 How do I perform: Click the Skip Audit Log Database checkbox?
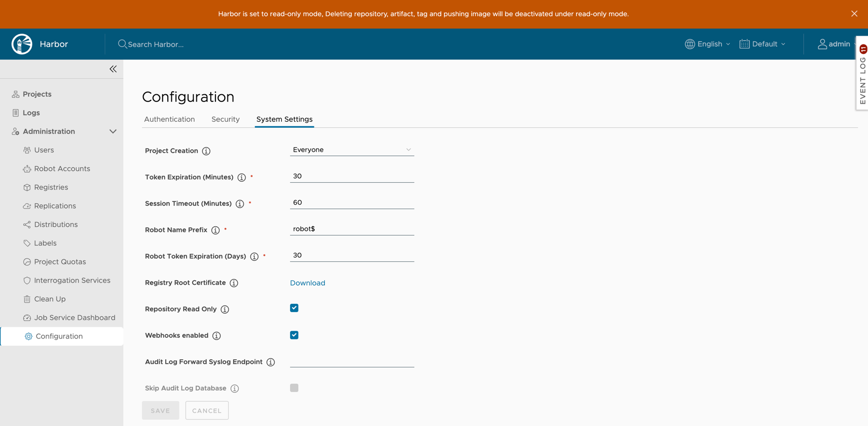294,388
